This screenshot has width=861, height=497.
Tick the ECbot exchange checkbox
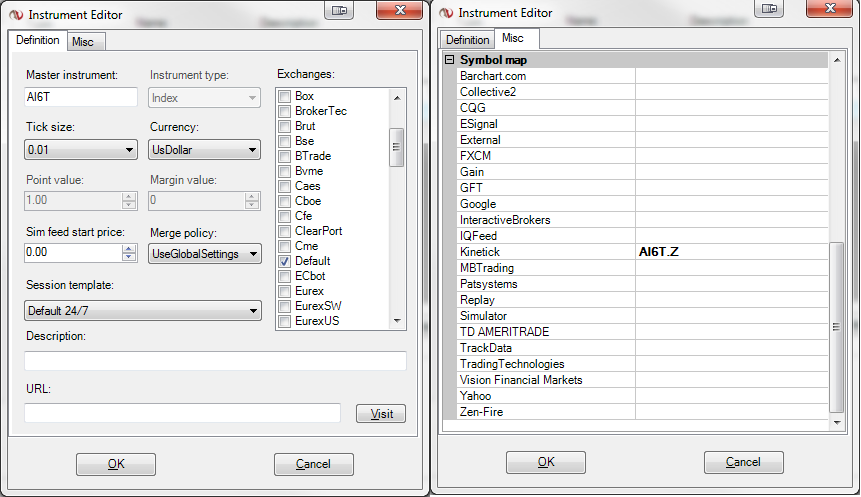[284, 276]
